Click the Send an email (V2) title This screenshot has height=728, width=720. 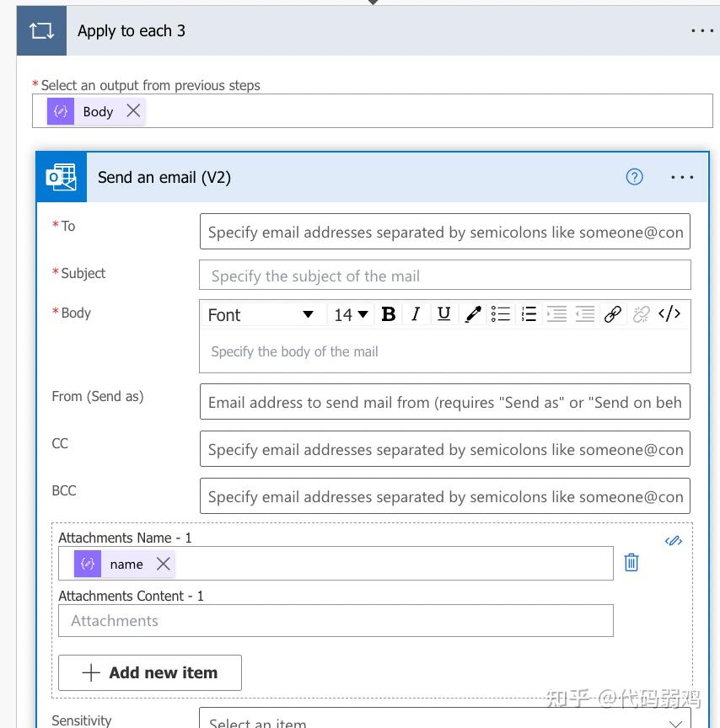(x=164, y=177)
